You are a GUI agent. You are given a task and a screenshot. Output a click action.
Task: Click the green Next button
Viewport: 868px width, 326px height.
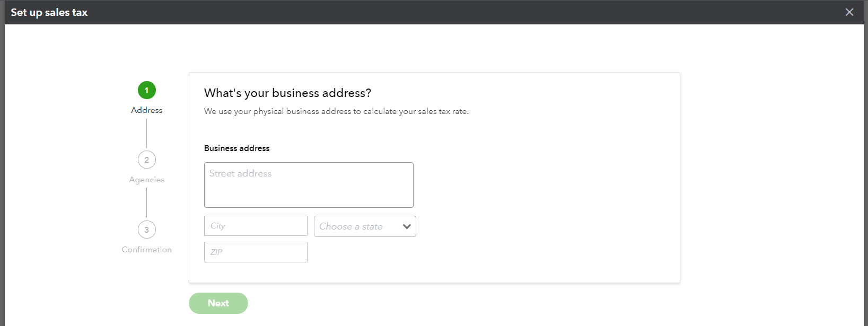click(x=218, y=303)
